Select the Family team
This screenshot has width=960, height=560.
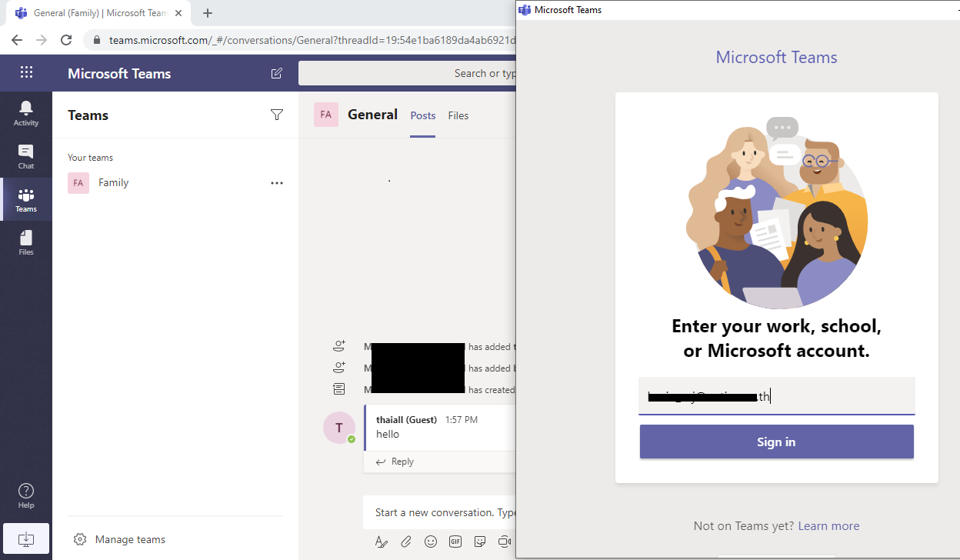(x=113, y=183)
